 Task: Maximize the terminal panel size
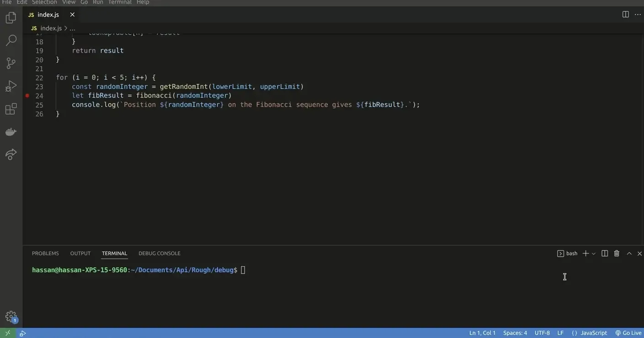629,253
